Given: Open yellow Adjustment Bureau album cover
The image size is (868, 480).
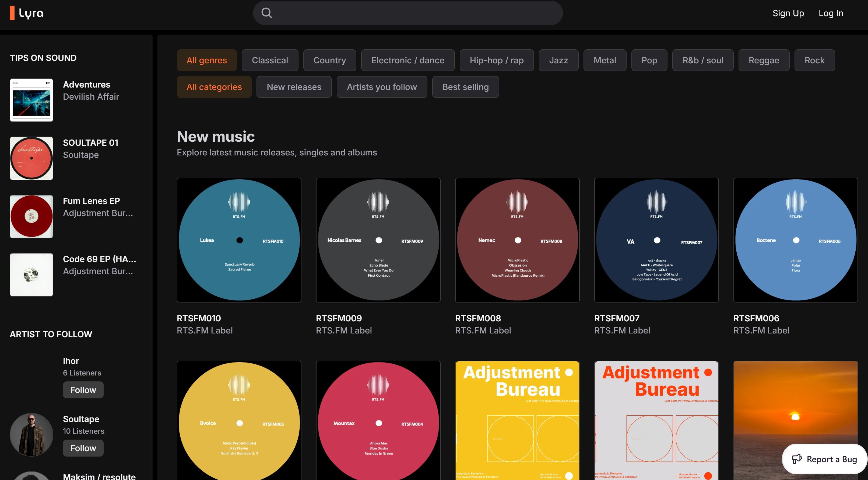Looking at the screenshot, I should (517, 420).
